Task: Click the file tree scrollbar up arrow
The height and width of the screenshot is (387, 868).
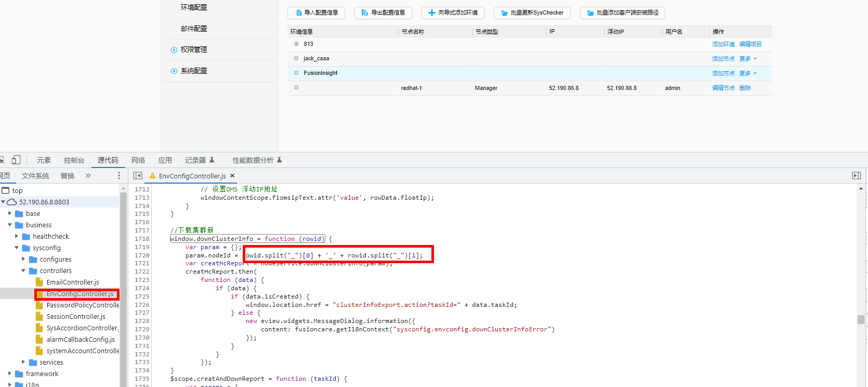Action: pos(123,188)
